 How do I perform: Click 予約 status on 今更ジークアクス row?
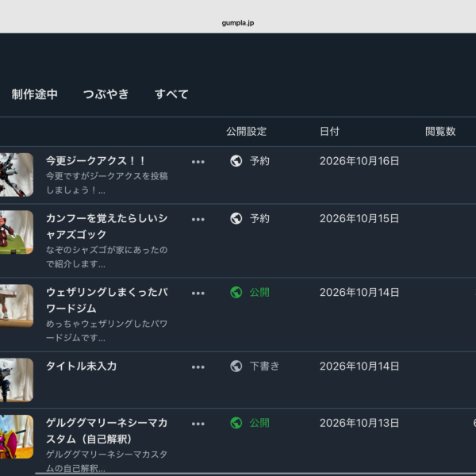[x=259, y=161]
